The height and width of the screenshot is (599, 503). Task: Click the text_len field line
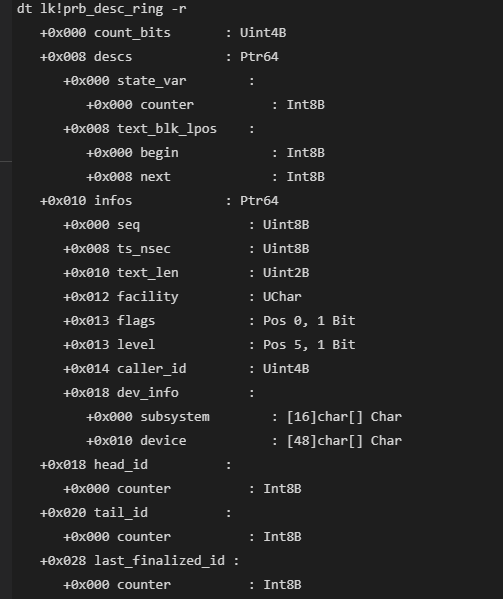coord(186,273)
